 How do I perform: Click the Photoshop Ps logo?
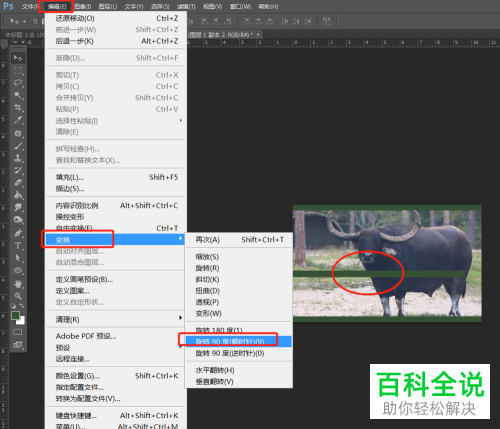tap(8, 6)
